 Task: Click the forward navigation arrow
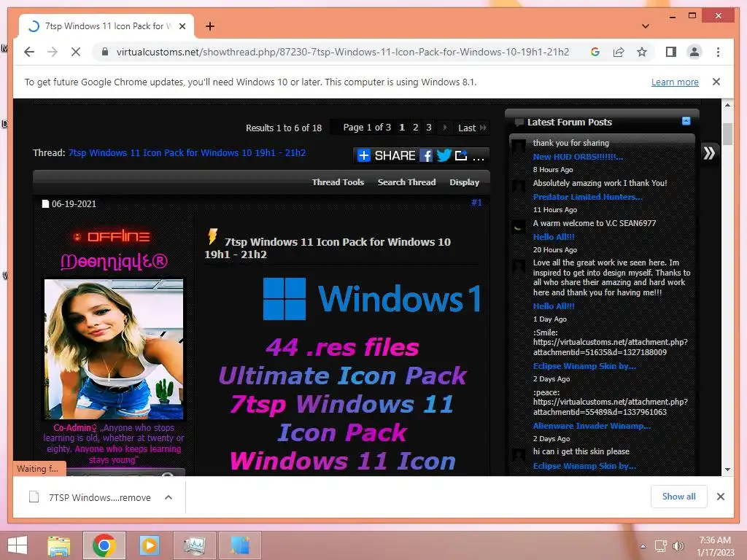pos(53,52)
